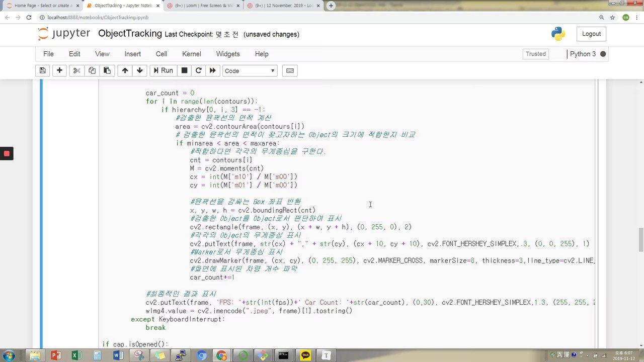Open the Edit menu
Image resolution: width=644 pixels, height=362 pixels.
(x=74, y=54)
